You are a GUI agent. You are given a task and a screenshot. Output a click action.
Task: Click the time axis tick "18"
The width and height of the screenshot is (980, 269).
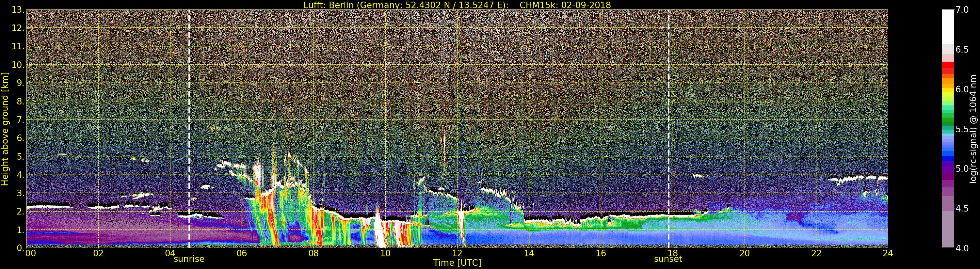(673, 253)
